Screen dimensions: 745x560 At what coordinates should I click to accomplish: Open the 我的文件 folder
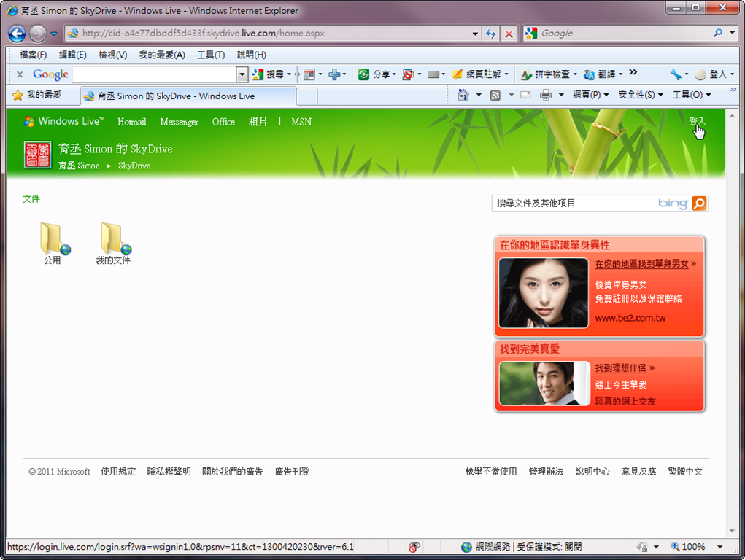click(113, 244)
